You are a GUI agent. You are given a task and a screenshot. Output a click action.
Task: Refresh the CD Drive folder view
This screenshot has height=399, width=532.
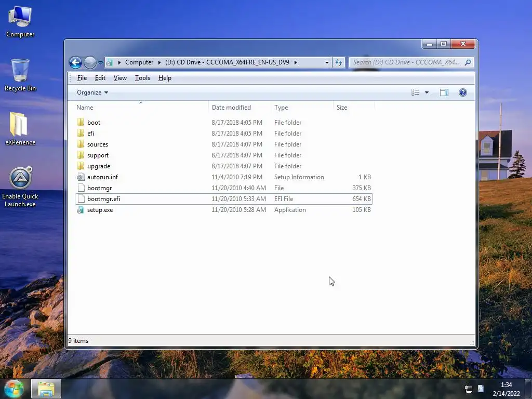tap(339, 62)
